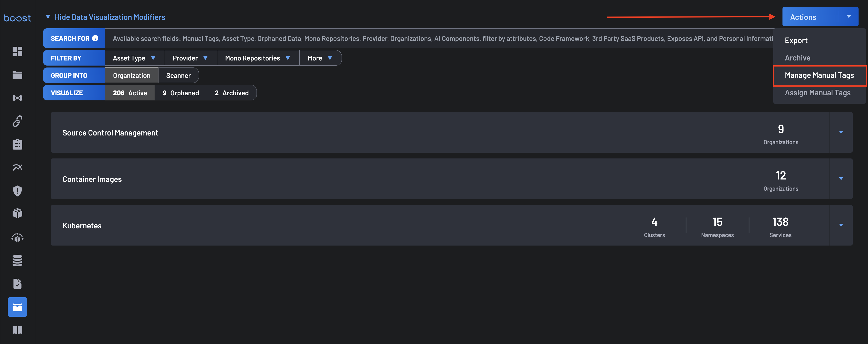Open the clipboard icon in sidebar

[x=17, y=144]
